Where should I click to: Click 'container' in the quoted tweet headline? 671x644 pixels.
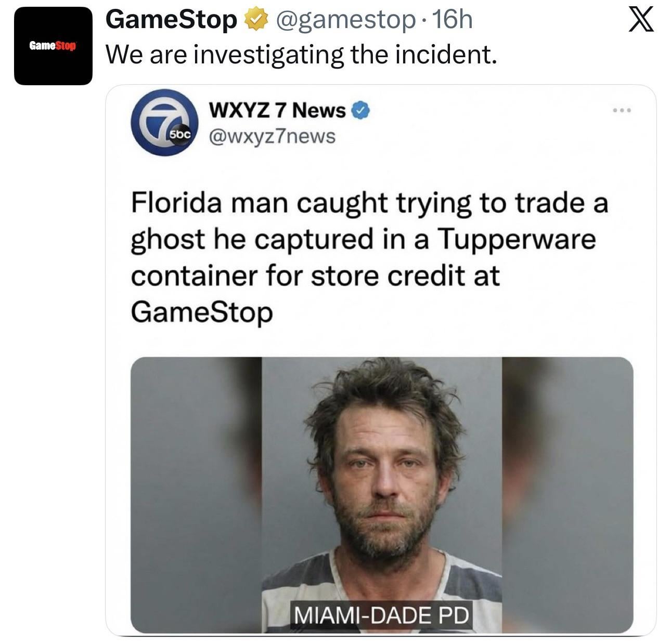[194, 276]
